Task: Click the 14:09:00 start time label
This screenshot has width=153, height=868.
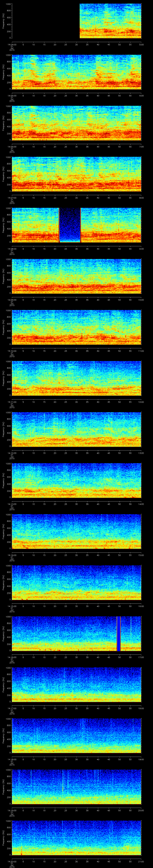Action: pyautogui.click(x=12, y=300)
